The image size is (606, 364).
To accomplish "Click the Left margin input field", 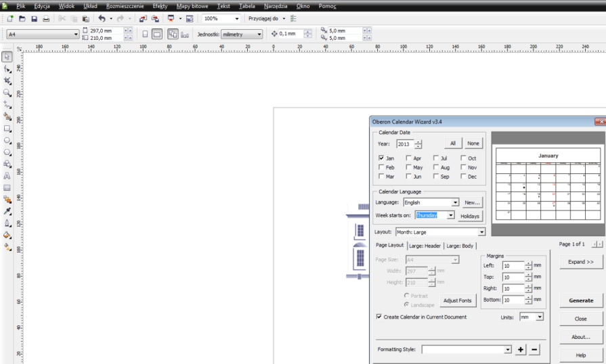I will 513,266.
